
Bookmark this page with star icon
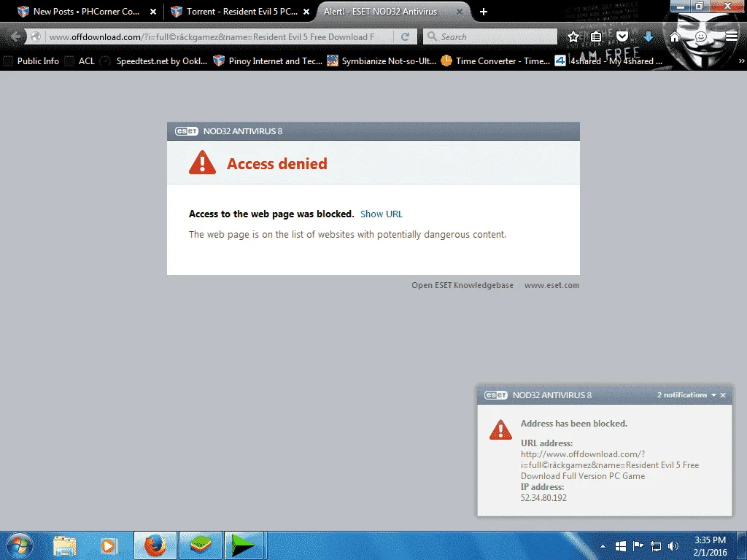573,36
